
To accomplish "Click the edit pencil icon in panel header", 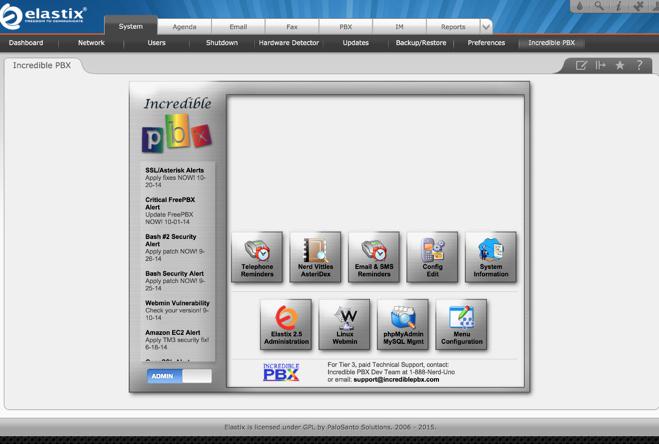I will (x=581, y=65).
